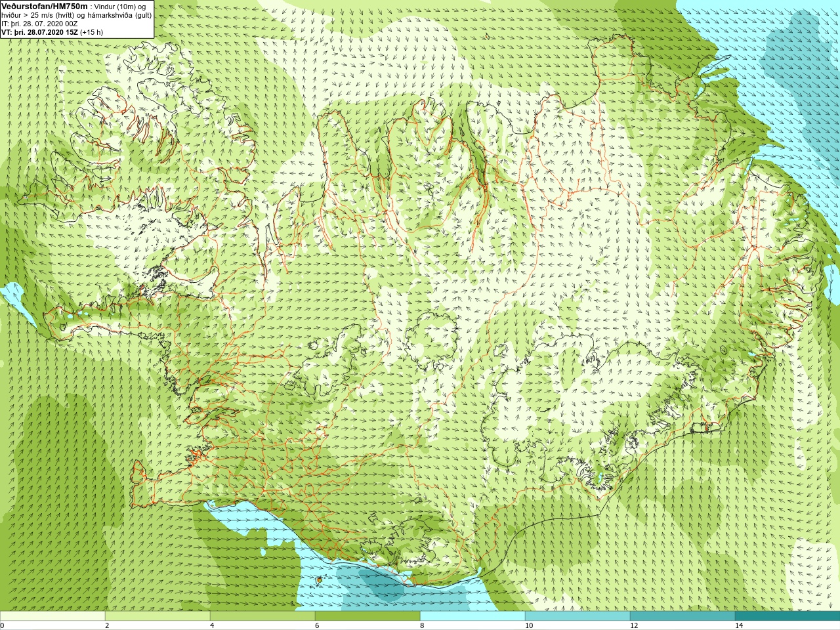Click the medium green 4–6 m/s legend swatch
This screenshot has height=630, width=840.
262,616
